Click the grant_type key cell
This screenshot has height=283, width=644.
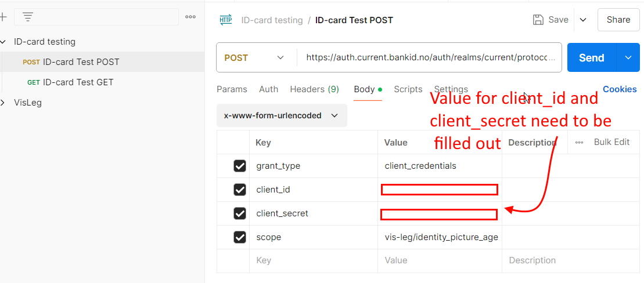(314, 166)
